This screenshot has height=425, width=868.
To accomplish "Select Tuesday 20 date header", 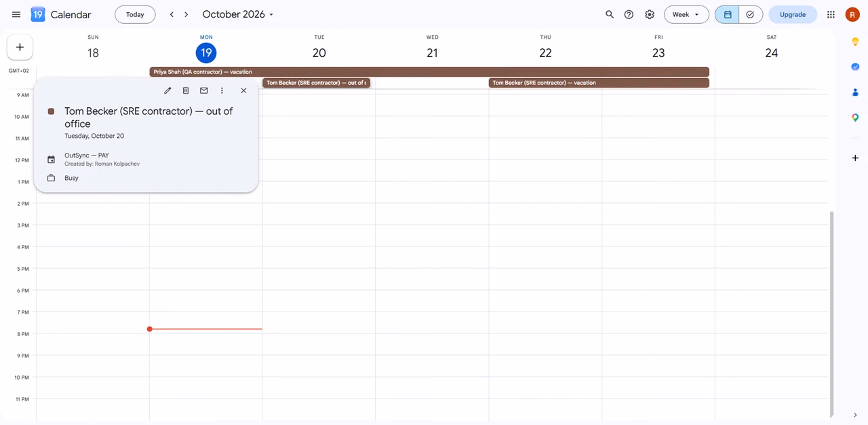I will (319, 53).
